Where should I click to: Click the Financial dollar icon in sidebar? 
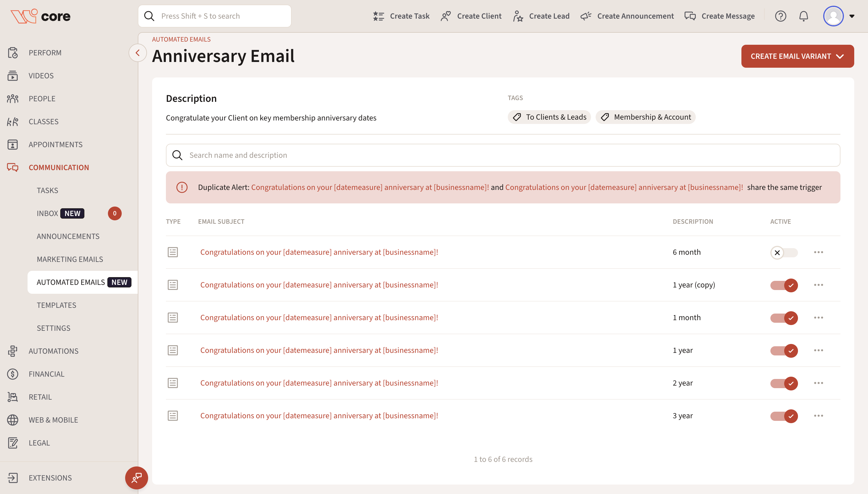click(13, 374)
